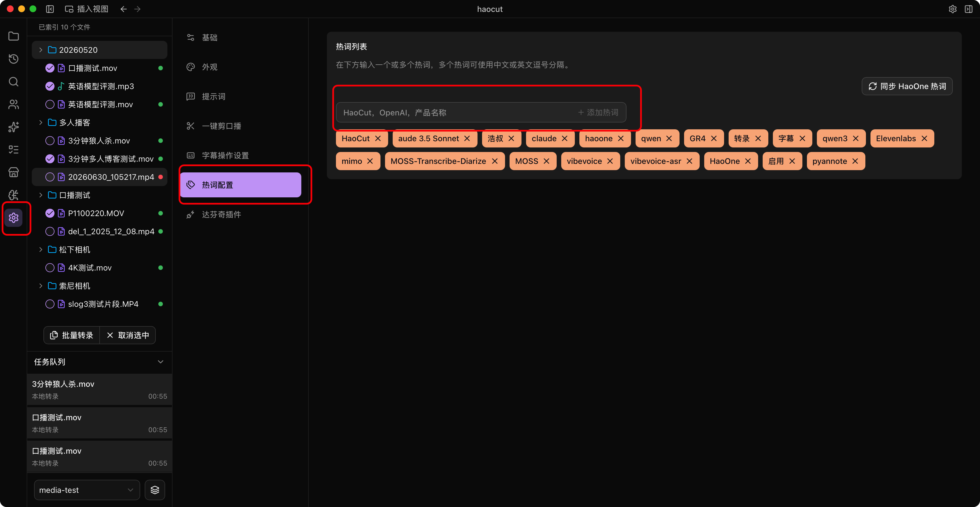This screenshot has height=507, width=980.
Task: Open the AI sparkle icon in sidebar
Action: pyautogui.click(x=14, y=127)
